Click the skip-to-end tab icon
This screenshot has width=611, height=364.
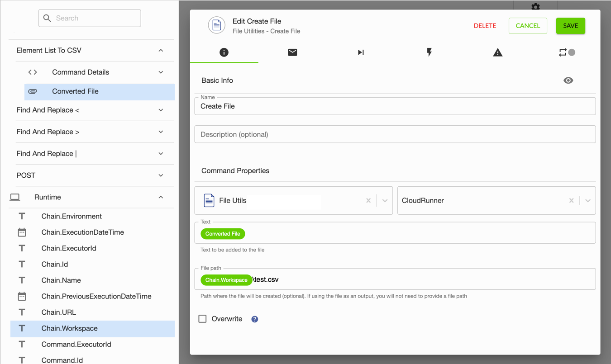tap(361, 52)
